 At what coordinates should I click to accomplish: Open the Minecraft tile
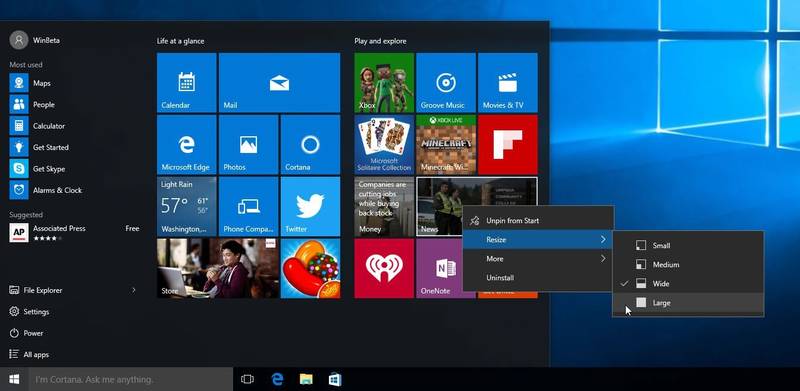click(446, 144)
